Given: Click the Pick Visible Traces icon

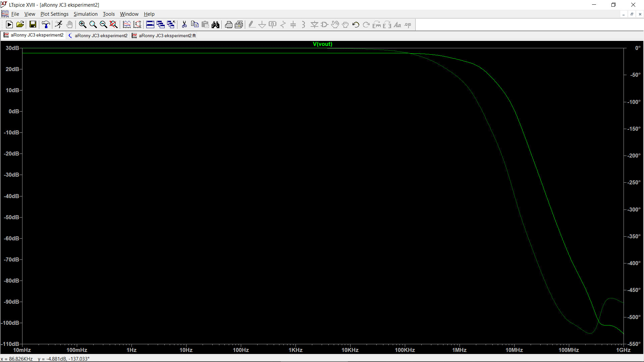Looking at the screenshot, I should (127, 24).
